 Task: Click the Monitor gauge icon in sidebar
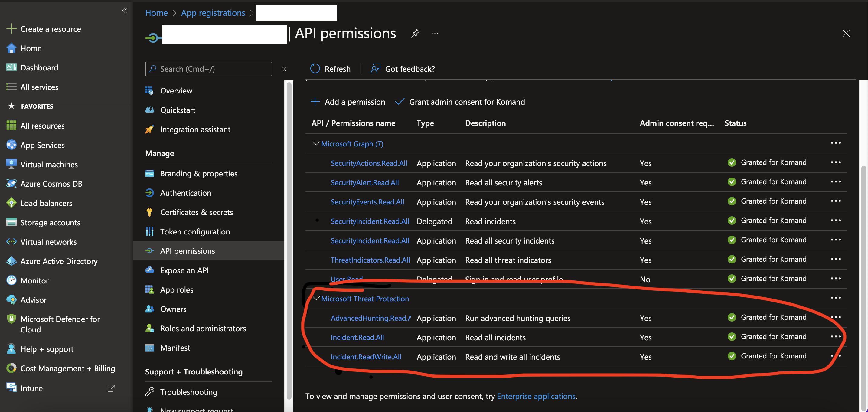[11, 280]
